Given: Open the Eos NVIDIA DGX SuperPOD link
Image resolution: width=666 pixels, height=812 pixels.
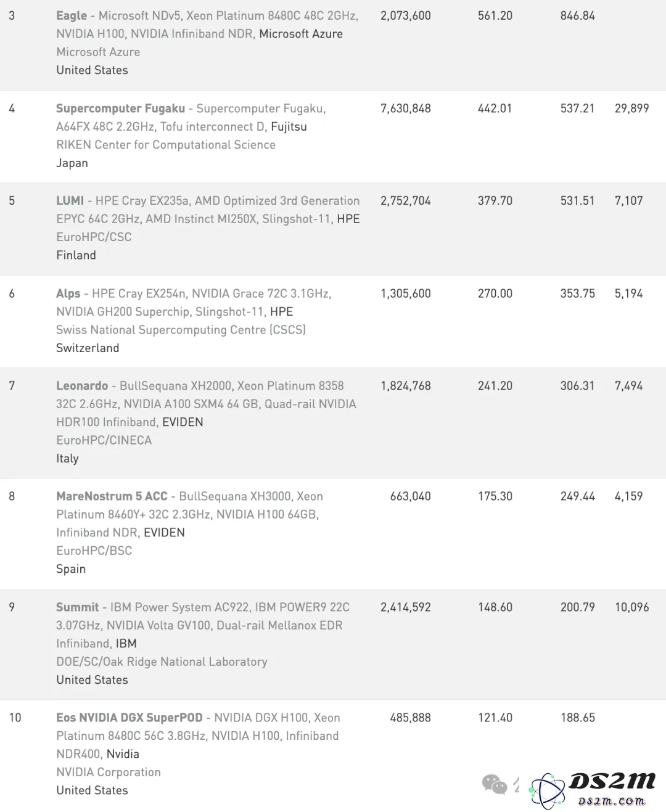Looking at the screenshot, I should 129,718.
